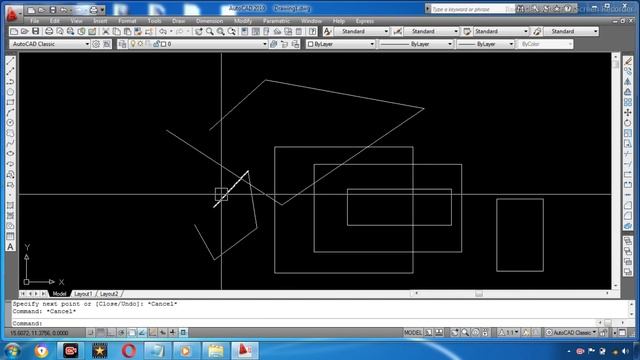640x360 pixels.
Task: Open the Dimension menu
Action: point(209,21)
